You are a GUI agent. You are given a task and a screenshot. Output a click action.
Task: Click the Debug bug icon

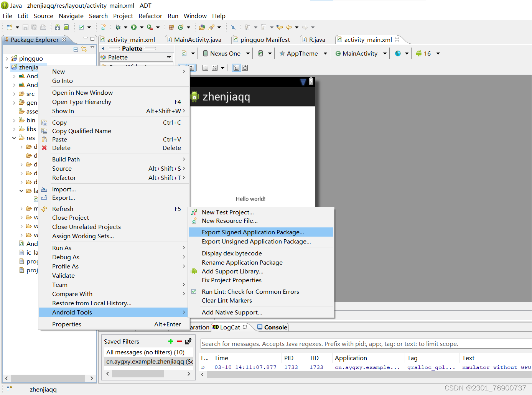(x=118, y=27)
